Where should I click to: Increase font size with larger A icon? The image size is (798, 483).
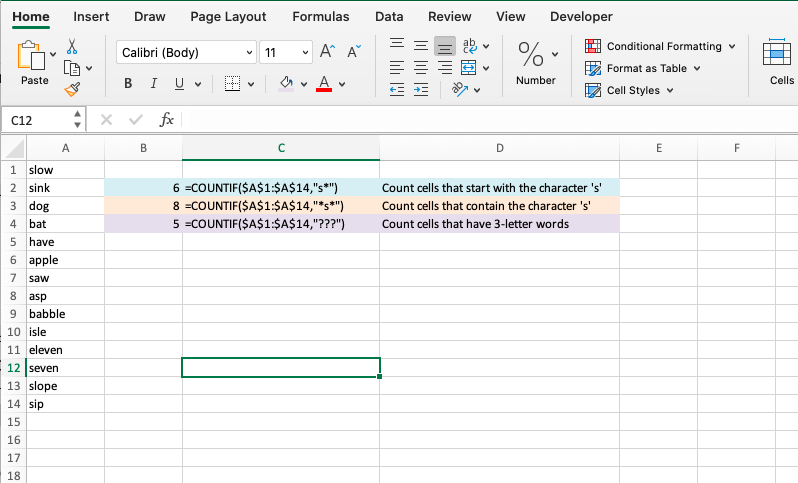click(x=327, y=51)
